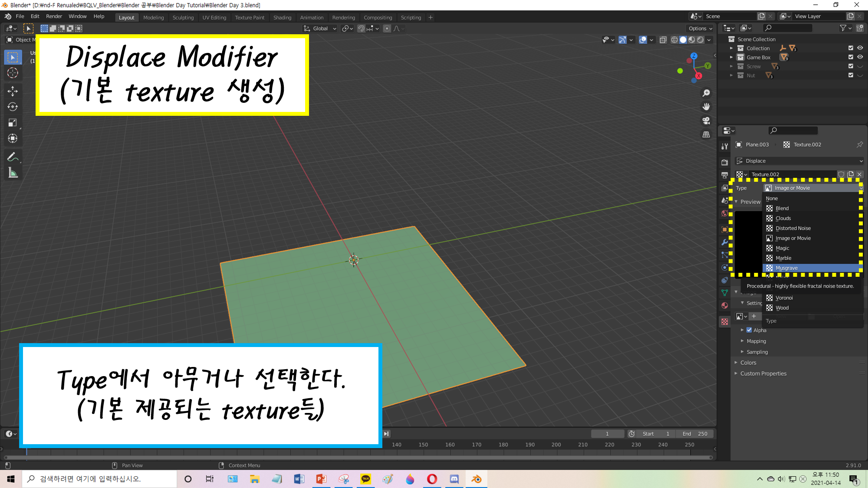This screenshot has height=488, width=868.
Task: Expand the Custom Properties panel
Action: pyautogui.click(x=763, y=373)
